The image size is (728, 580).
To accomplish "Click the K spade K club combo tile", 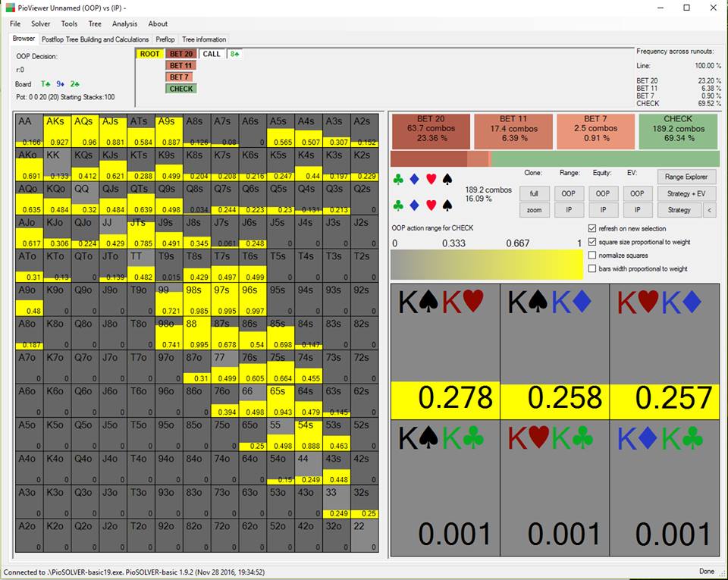I will (x=445, y=488).
